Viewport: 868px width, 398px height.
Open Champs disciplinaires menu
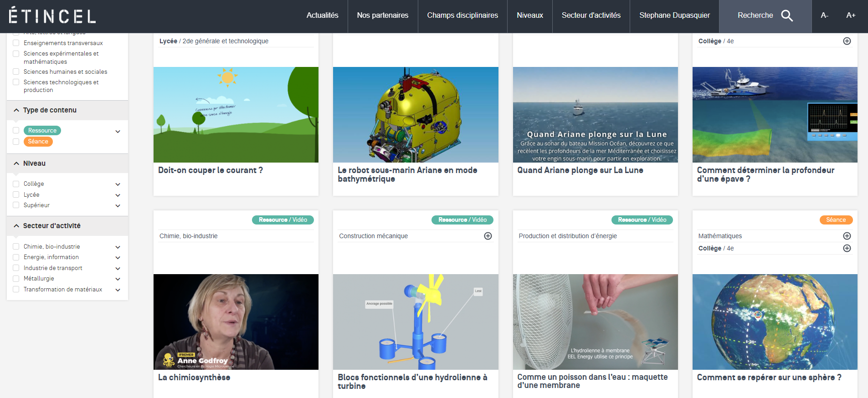click(x=462, y=15)
